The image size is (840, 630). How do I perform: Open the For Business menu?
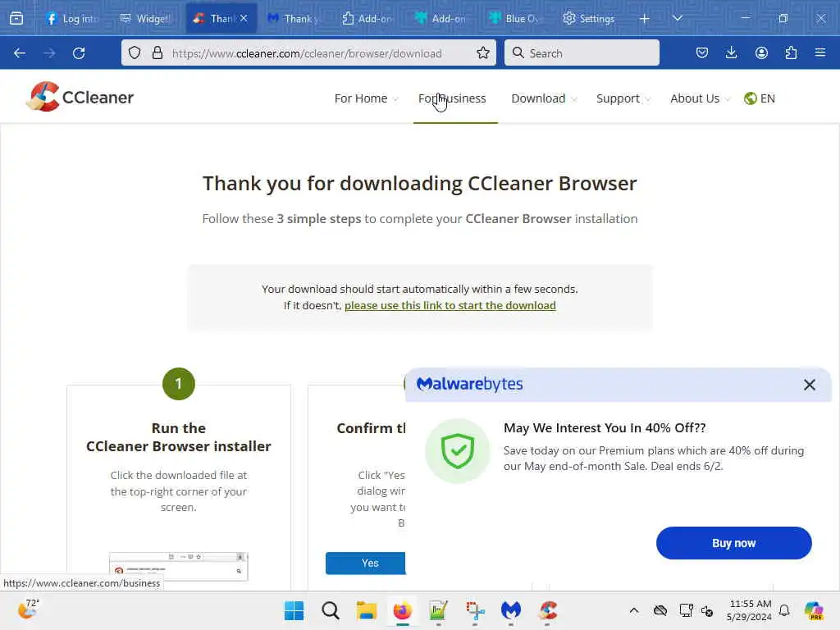[452, 98]
